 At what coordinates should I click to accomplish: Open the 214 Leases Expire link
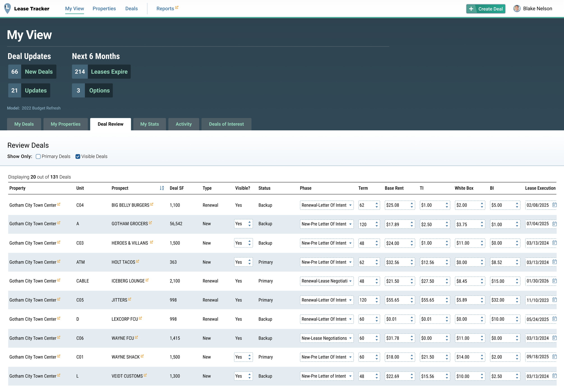click(x=101, y=72)
